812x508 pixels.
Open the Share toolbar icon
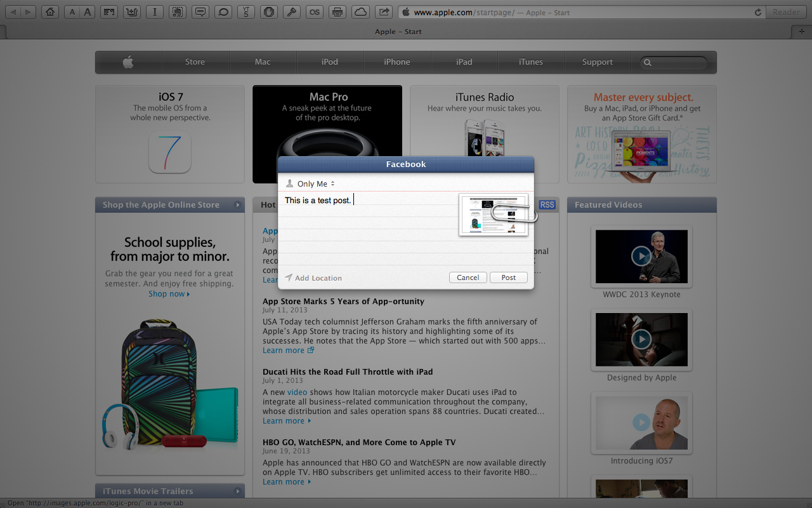coord(383,12)
